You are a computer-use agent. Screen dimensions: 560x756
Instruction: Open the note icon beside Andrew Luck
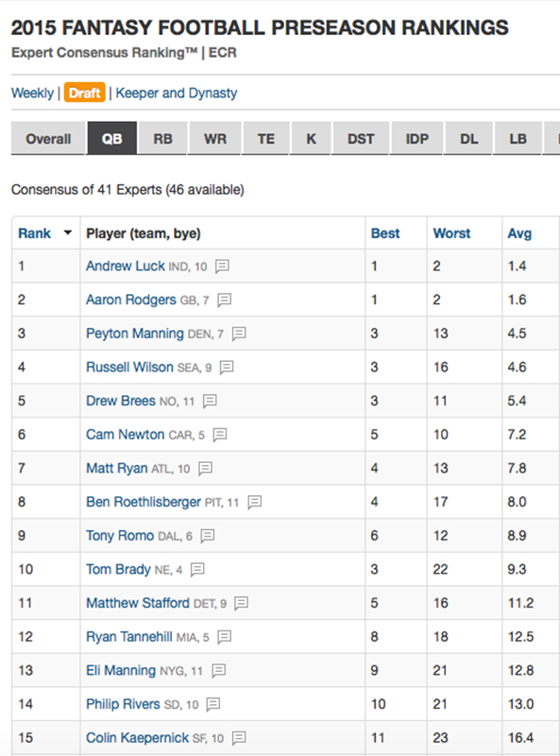[222, 266]
